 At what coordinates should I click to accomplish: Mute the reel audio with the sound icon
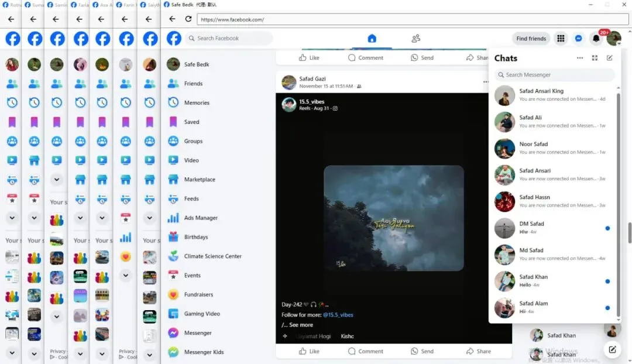click(x=284, y=336)
